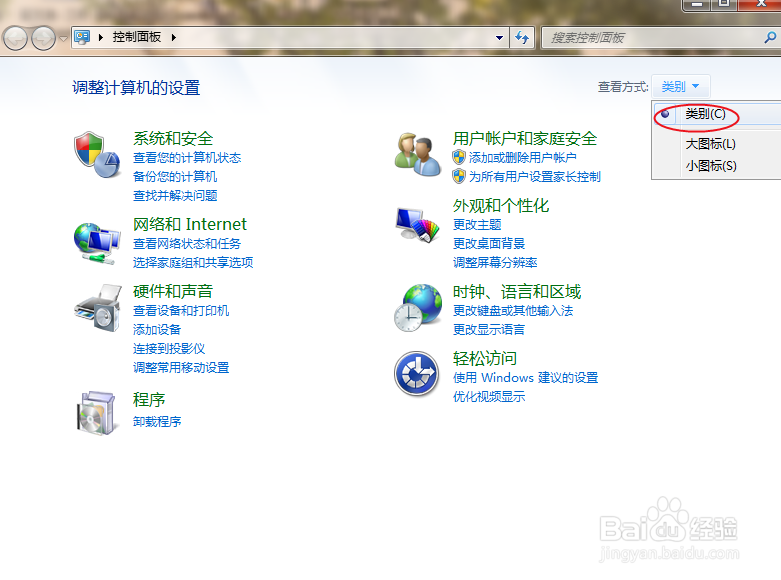Open 使用 Windows 建议的设置 link
This screenshot has height=580, width=781.
click(x=525, y=378)
